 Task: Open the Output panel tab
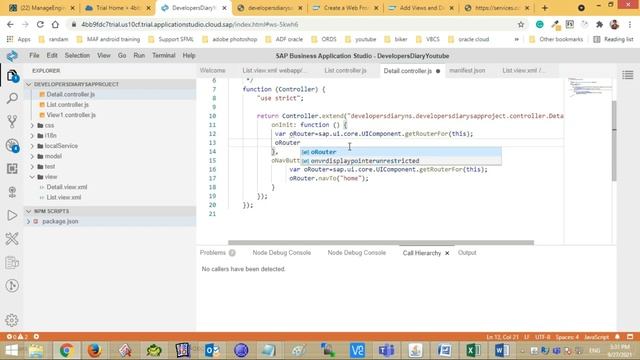[x=467, y=253]
